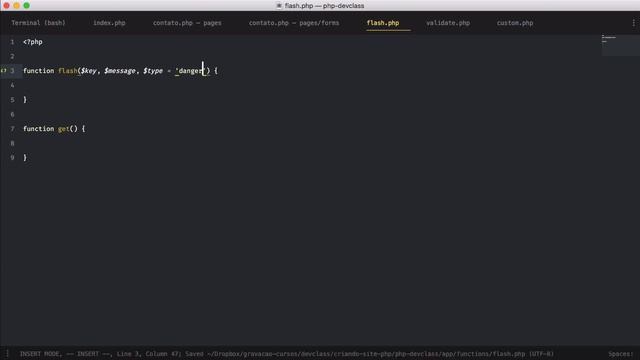Image resolution: width=640 pixels, height=360 pixels.
Task: Click line number 9 in gutter
Action: coord(12,158)
